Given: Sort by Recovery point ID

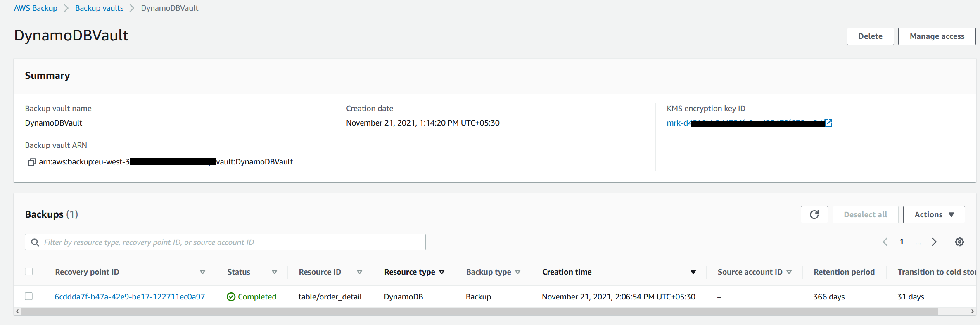Looking at the screenshot, I should (x=202, y=272).
